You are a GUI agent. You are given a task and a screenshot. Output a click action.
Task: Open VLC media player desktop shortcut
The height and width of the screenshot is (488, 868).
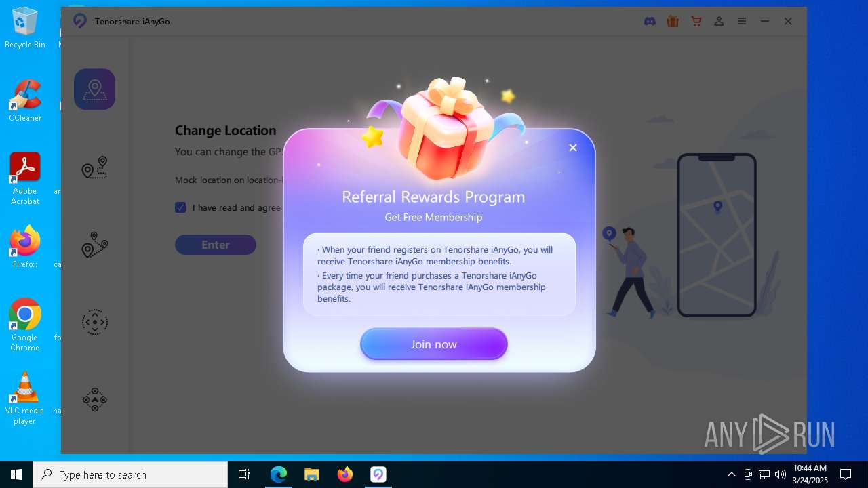click(25, 399)
